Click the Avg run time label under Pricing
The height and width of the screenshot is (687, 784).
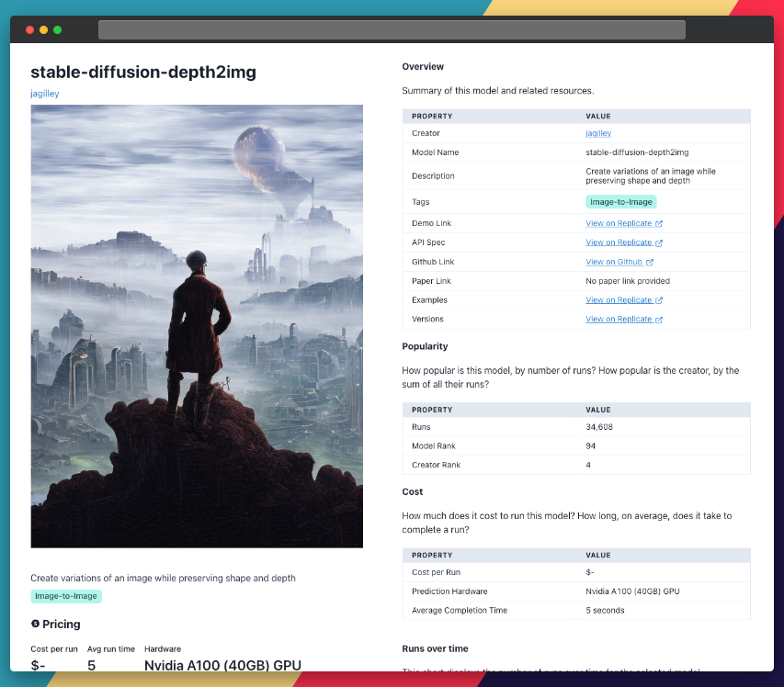tap(111, 649)
